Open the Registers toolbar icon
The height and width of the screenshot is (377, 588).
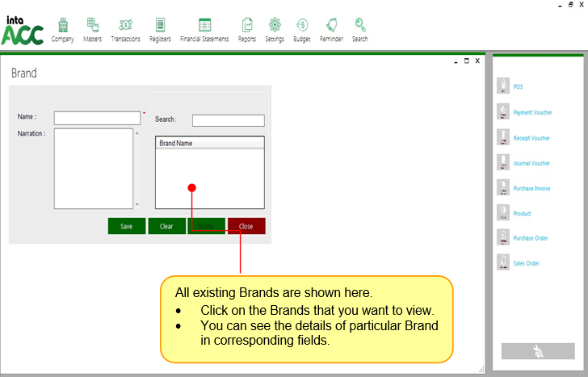[160, 26]
